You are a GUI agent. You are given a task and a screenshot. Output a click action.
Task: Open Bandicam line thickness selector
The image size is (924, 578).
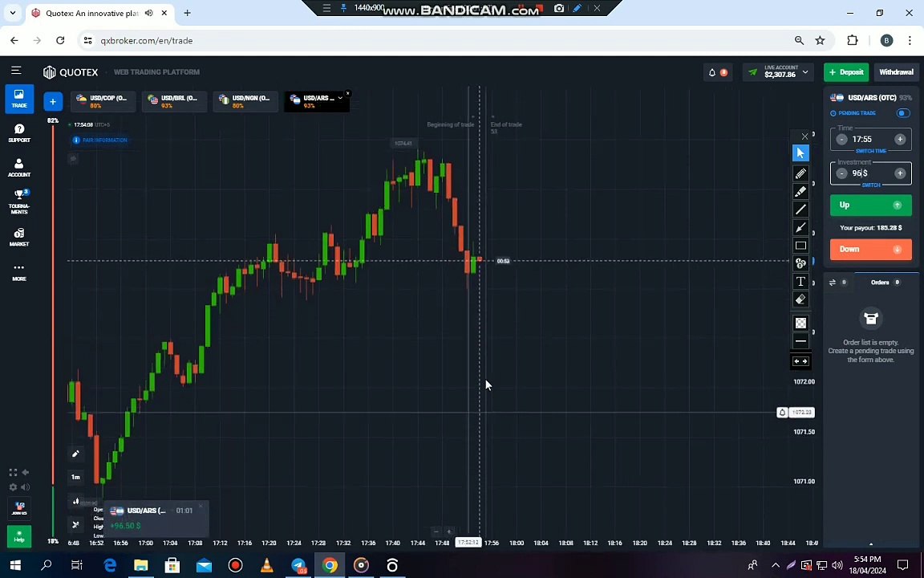point(800,341)
